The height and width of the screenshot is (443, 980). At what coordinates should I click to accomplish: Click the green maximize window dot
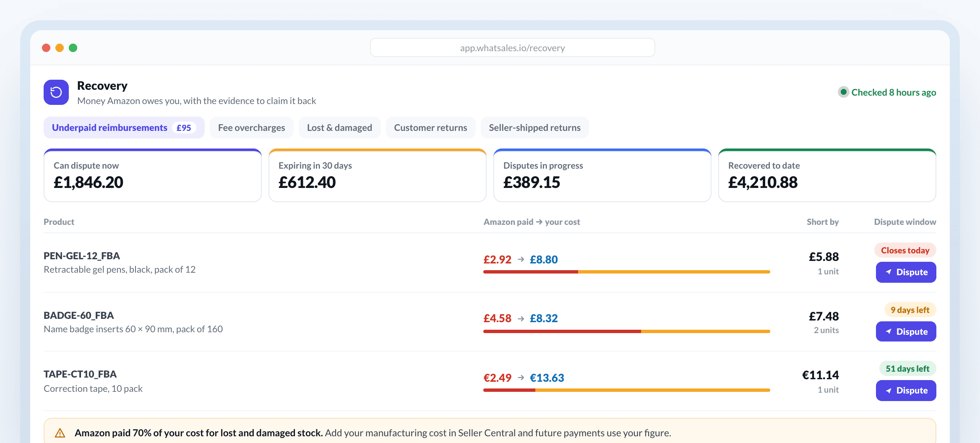pyautogui.click(x=73, y=48)
